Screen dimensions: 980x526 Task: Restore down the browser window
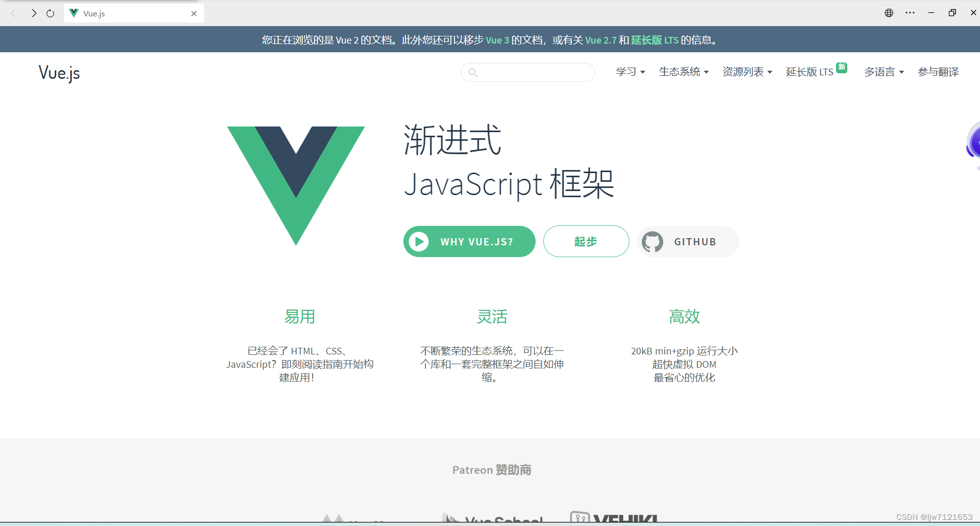(952, 13)
